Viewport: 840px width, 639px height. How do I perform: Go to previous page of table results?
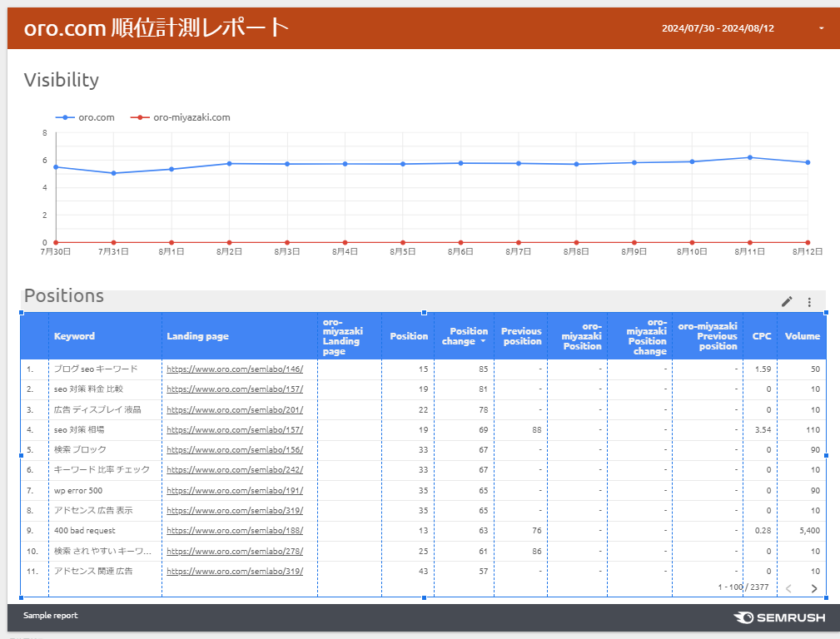(x=788, y=588)
